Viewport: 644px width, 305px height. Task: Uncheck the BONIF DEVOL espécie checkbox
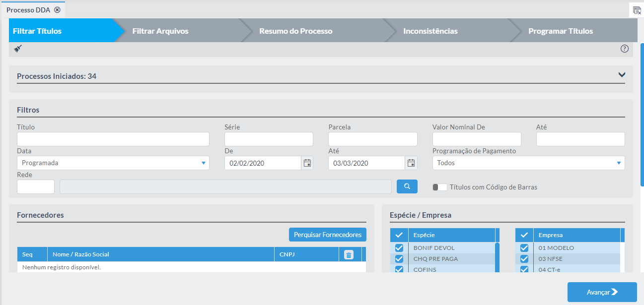tap(399, 248)
